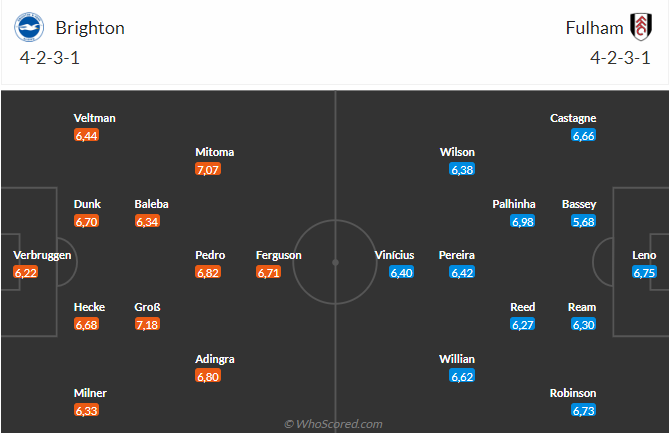Screen dimensions: 672x433
Task: Open the Fulham team name link
Action: click(593, 28)
